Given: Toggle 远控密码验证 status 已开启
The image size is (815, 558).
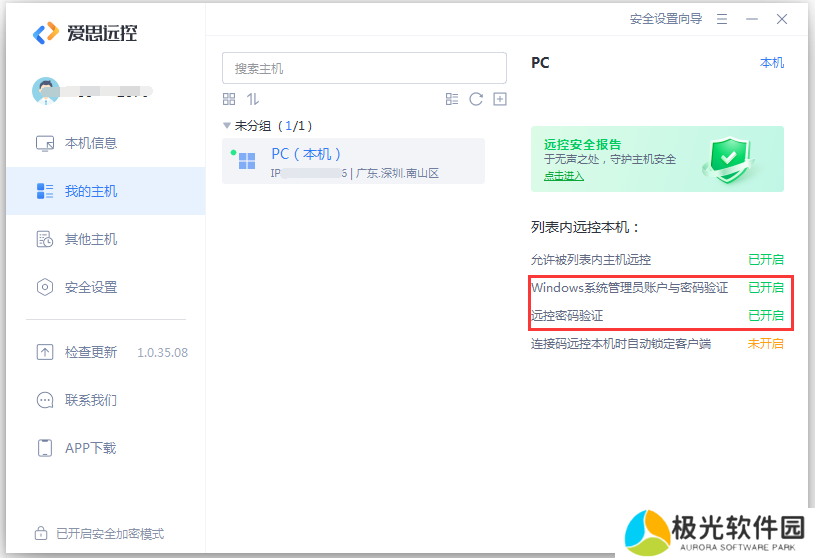Looking at the screenshot, I should 765,315.
